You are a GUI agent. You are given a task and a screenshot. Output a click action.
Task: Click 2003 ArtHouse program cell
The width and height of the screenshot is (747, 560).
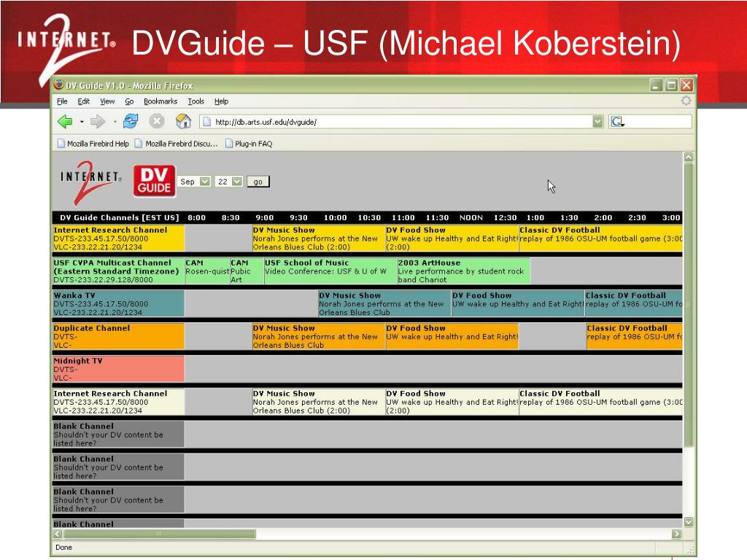pyautogui.click(x=463, y=271)
